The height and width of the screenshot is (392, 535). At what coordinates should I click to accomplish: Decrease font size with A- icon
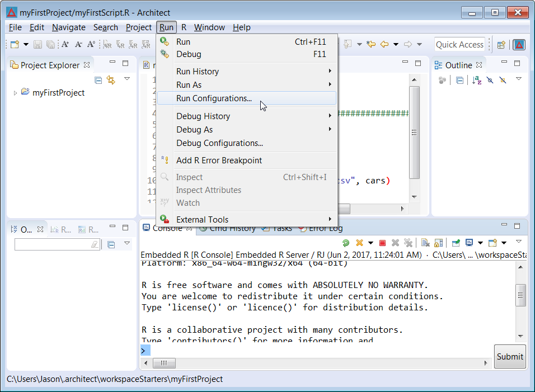click(x=78, y=44)
